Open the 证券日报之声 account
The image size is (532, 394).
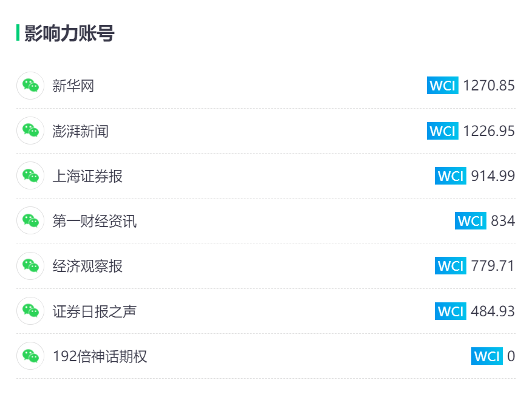coord(95,311)
